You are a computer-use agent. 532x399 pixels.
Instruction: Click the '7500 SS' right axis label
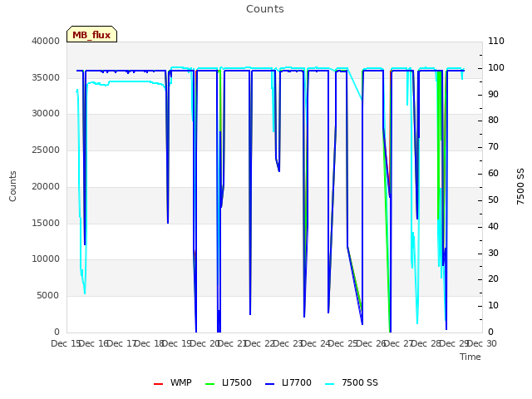coord(520,186)
